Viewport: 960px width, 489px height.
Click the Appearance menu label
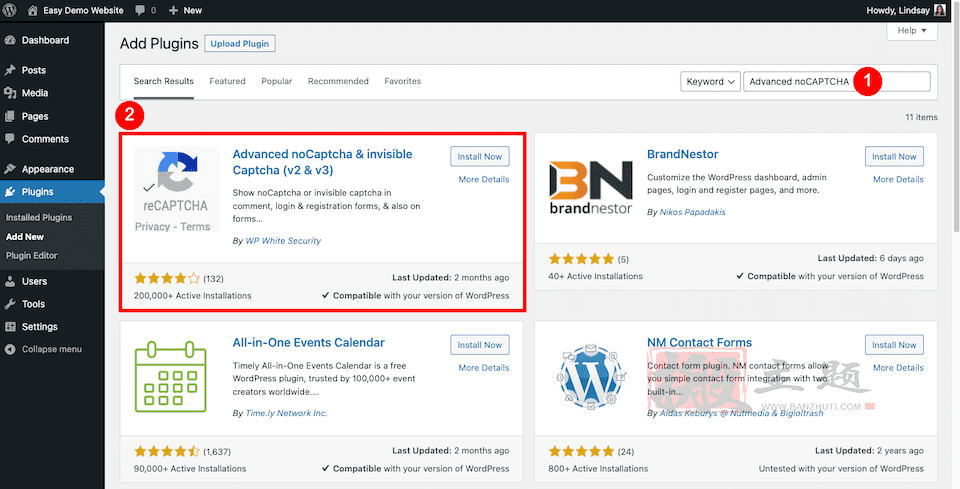(48, 170)
